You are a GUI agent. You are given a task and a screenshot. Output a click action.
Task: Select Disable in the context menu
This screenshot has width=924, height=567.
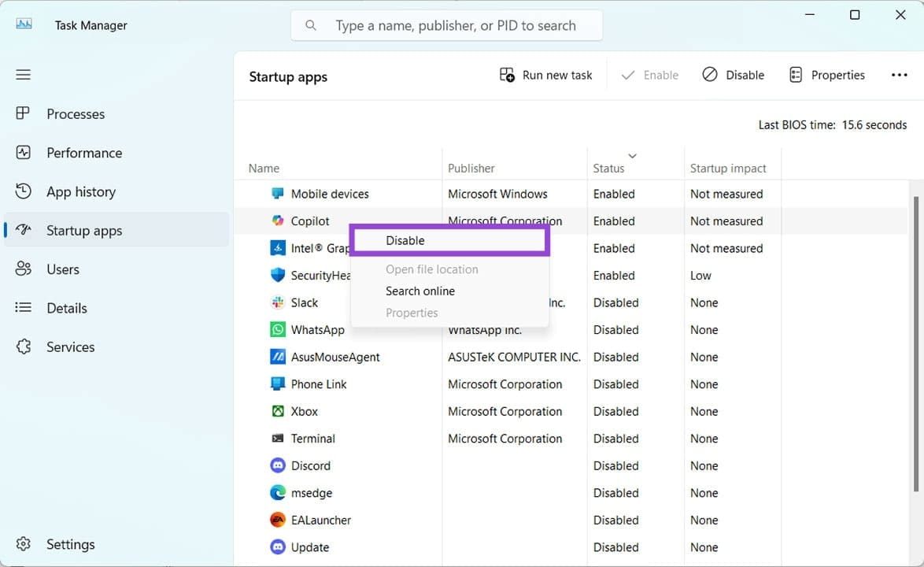click(x=405, y=240)
